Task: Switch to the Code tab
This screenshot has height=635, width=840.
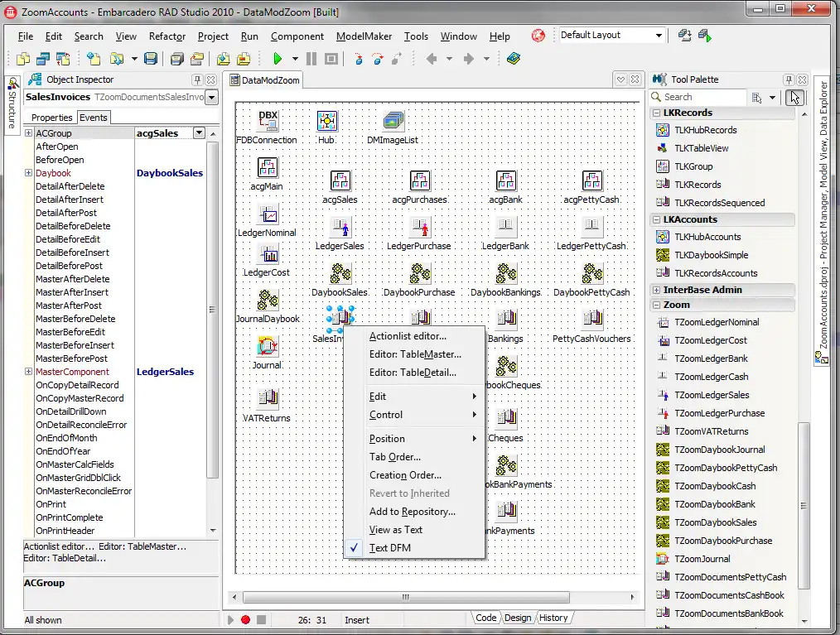Action: click(485, 618)
